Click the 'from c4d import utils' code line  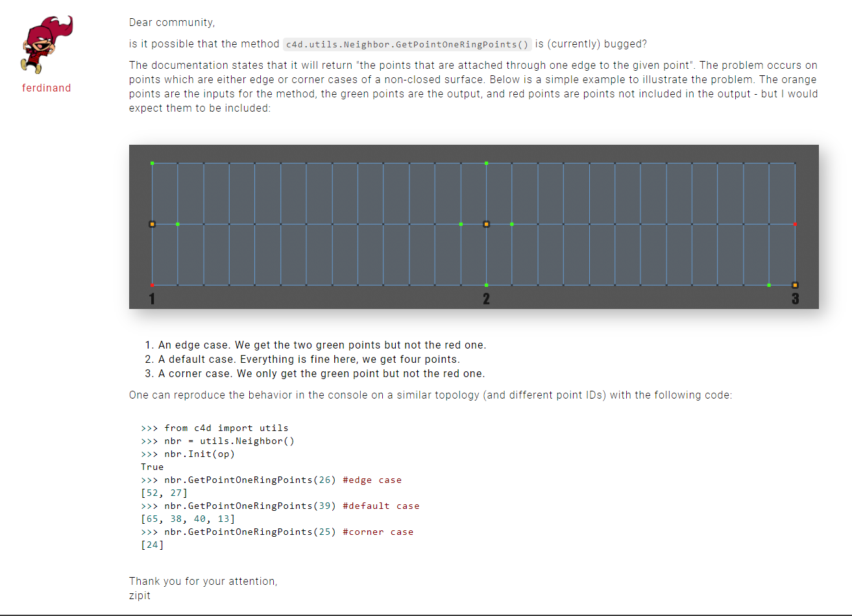point(215,428)
